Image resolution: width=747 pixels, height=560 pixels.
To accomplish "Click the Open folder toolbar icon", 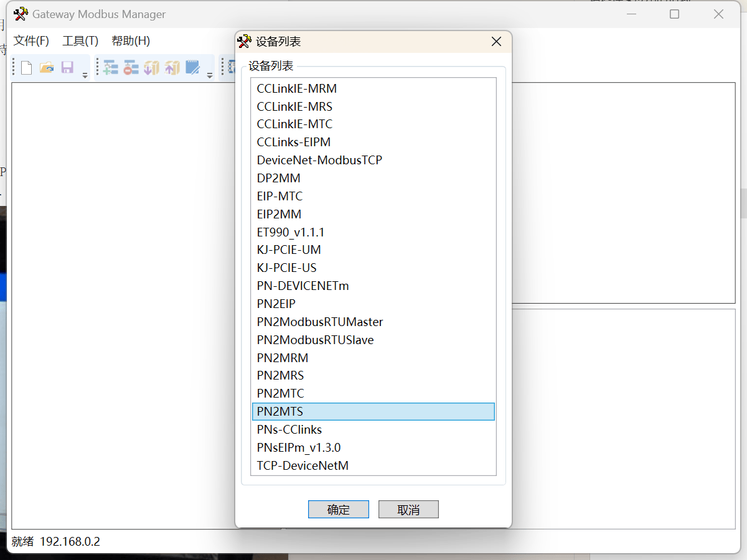I will (x=47, y=67).
